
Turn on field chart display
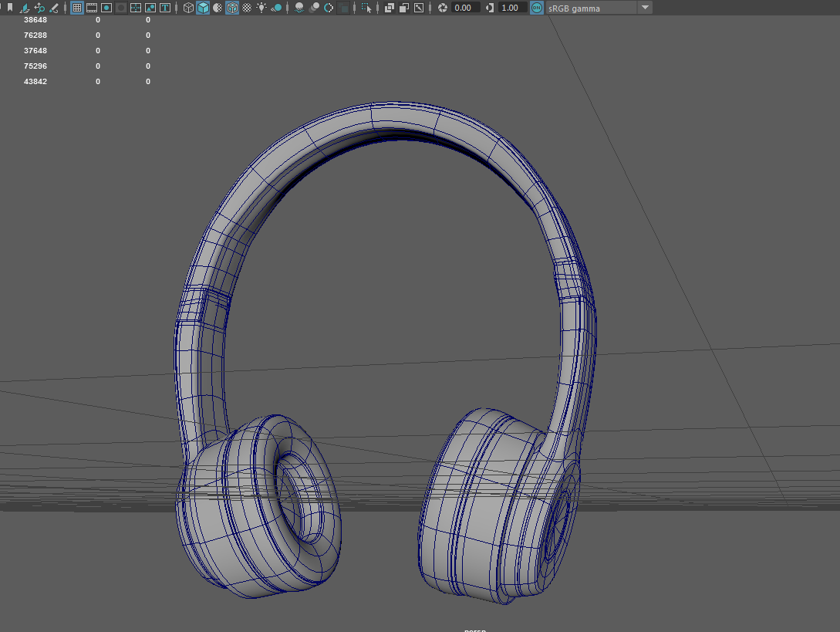coord(136,8)
